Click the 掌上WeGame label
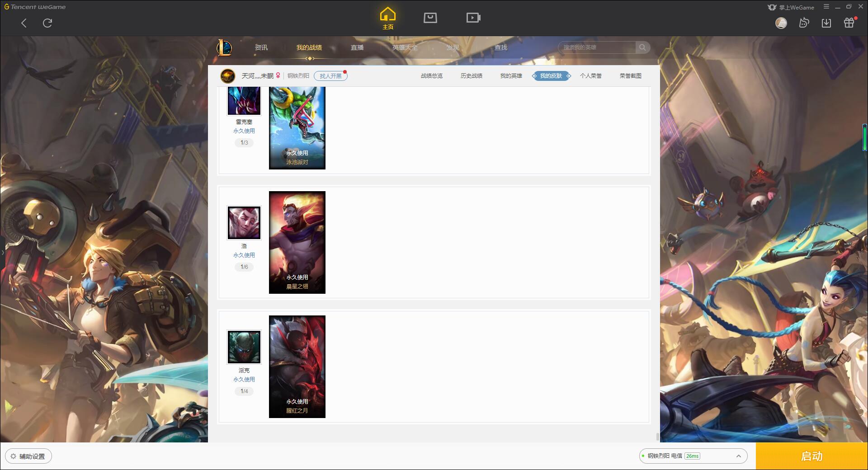Image resolution: width=868 pixels, height=470 pixels. (796, 7)
